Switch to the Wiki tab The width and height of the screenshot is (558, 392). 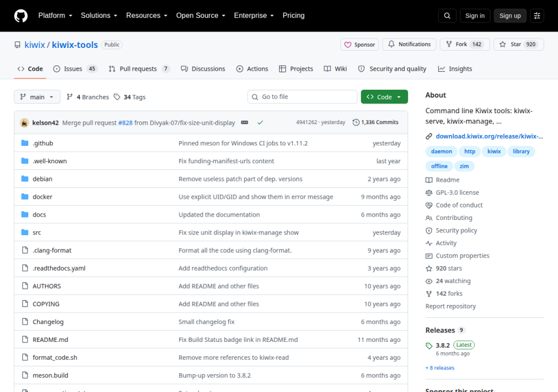point(335,69)
